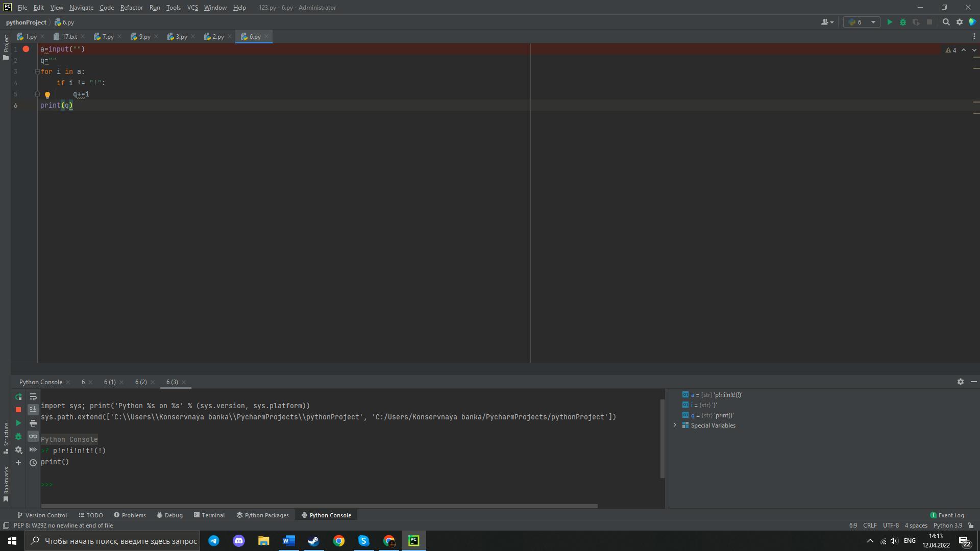Stop the console with red square

pyautogui.click(x=18, y=410)
